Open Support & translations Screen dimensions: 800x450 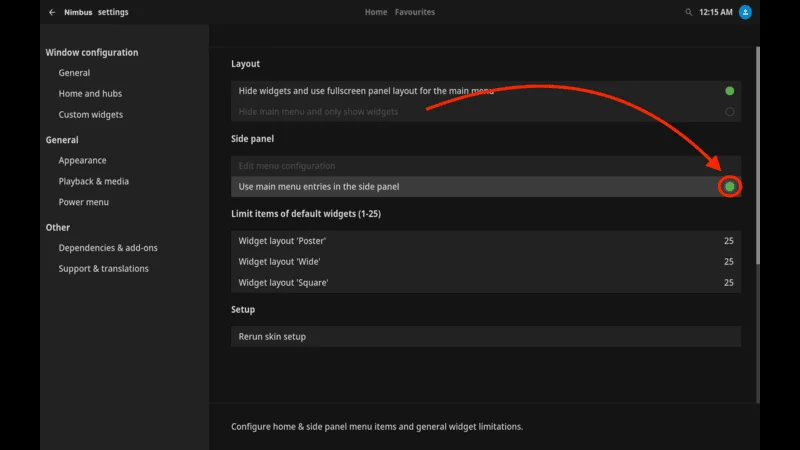104,269
